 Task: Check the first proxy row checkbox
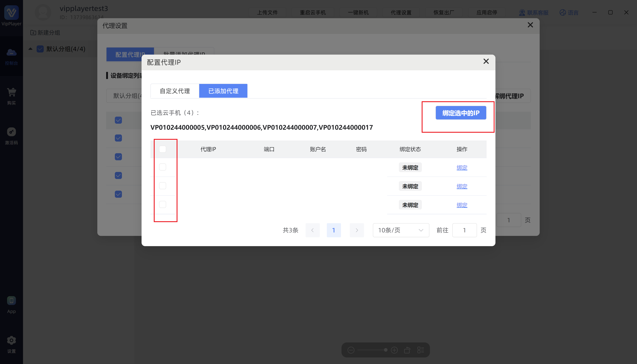pos(162,167)
